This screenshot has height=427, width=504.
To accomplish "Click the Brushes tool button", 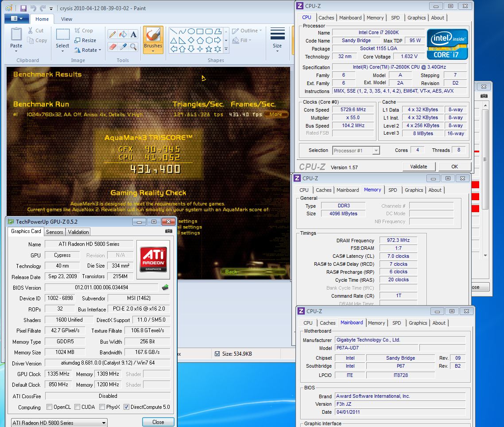I will [x=153, y=40].
